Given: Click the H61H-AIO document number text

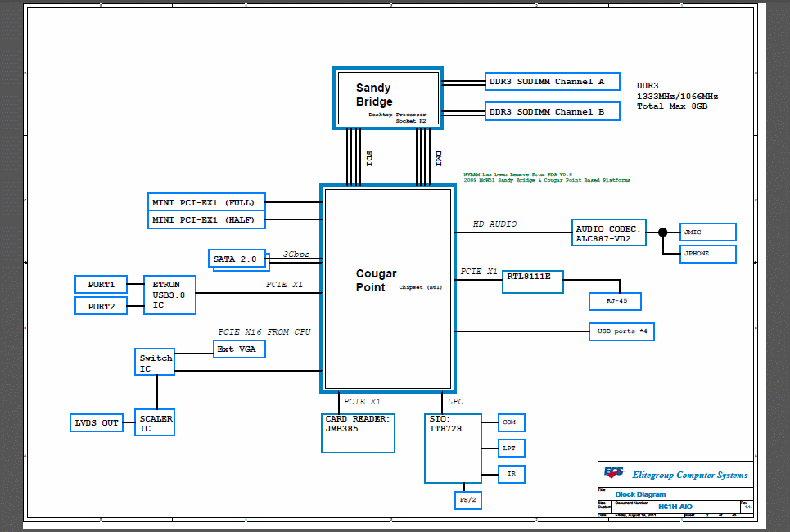Looking at the screenshot, I should pyautogui.click(x=675, y=506).
